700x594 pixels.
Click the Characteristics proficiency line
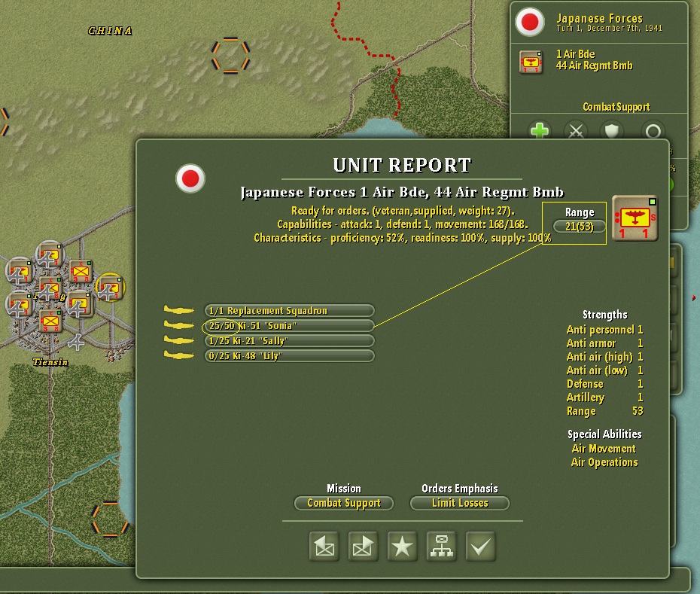tap(402, 238)
